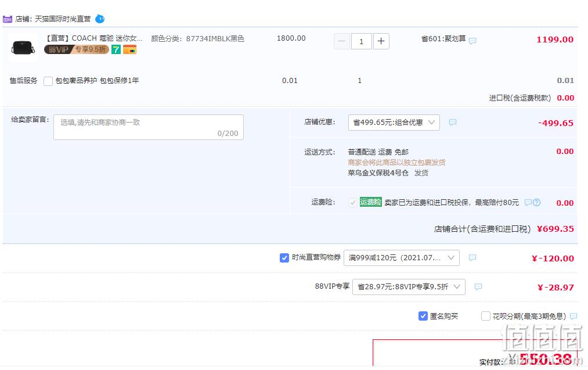This screenshot has height=370, width=588.
Task: Uncheck the 时尚直营购物券 checkbox
Action: pos(284,258)
